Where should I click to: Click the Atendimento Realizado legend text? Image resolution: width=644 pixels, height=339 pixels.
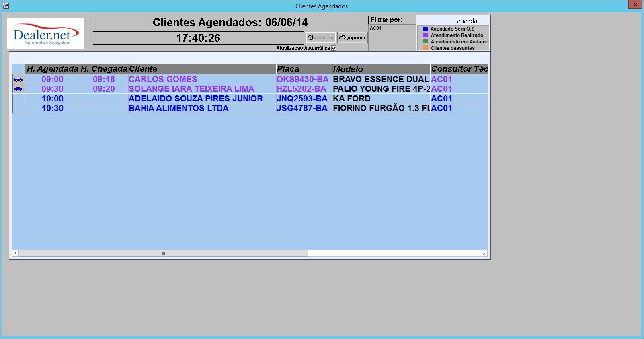coord(457,35)
